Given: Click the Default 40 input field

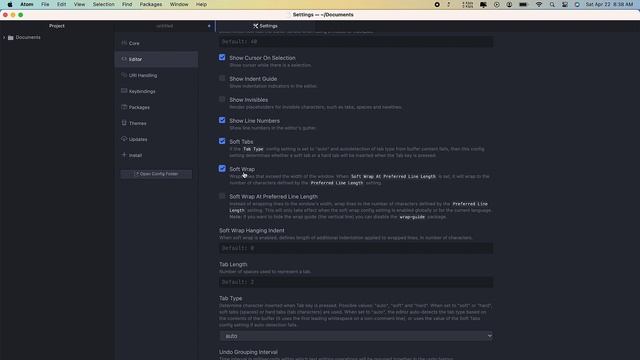Looking at the screenshot, I should tap(356, 42).
